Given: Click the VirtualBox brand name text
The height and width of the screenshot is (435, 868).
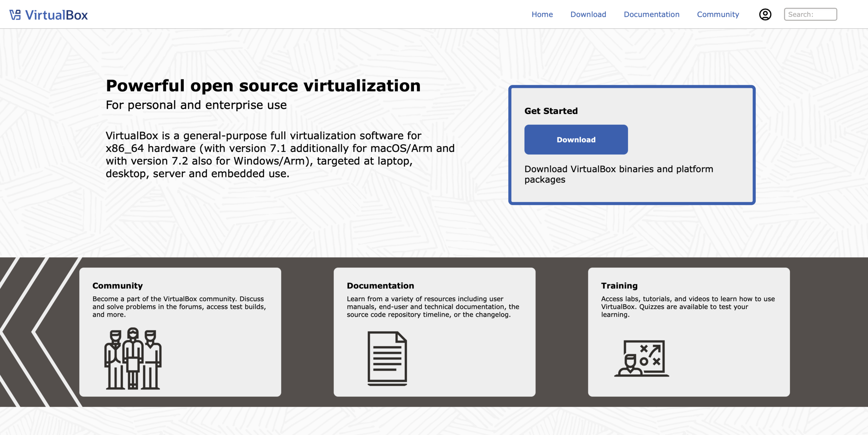Looking at the screenshot, I should (57, 15).
